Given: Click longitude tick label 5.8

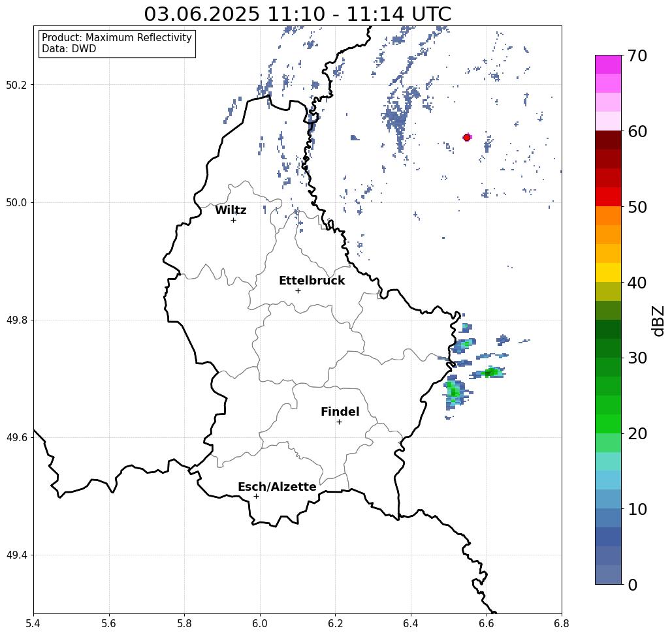Looking at the screenshot, I should click(x=185, y=623).
